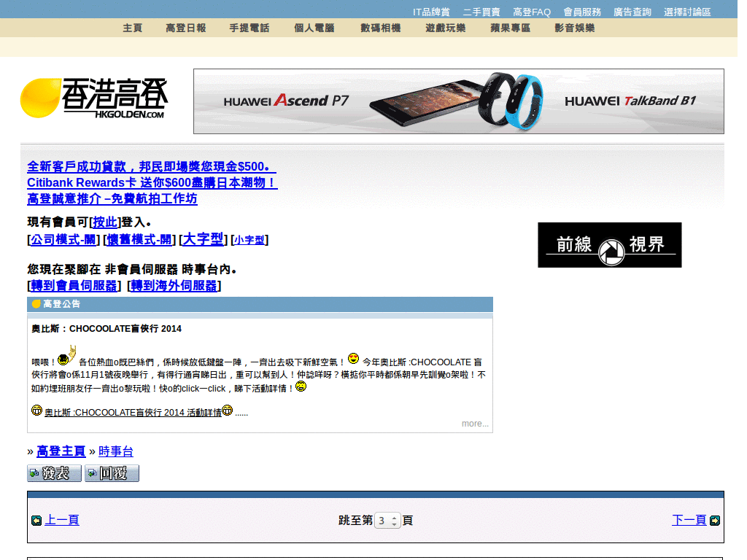The height and width of the screenshot is (560, 747).
Task: Click the 按此 login link
Action: pos(105,222)
